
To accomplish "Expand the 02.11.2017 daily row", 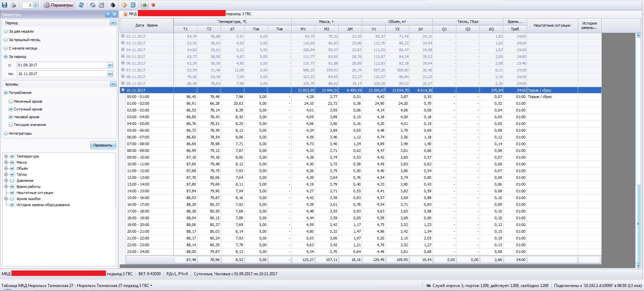I will (x=123, y=36).
